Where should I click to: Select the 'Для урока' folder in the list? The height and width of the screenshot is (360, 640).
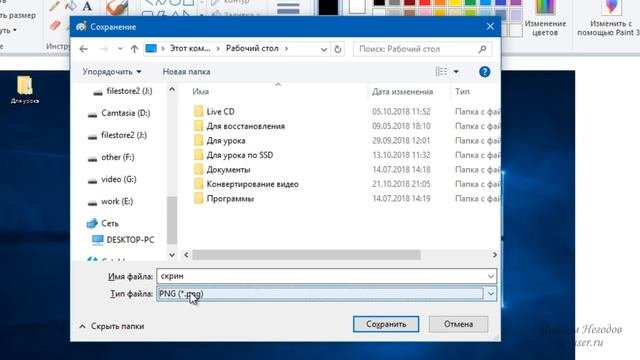click(226, 140)
